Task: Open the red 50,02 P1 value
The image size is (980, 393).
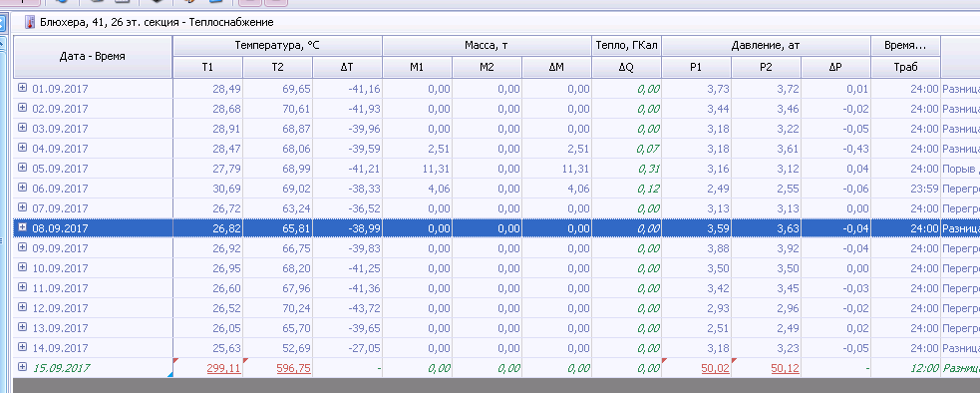Action: (716, 369)
